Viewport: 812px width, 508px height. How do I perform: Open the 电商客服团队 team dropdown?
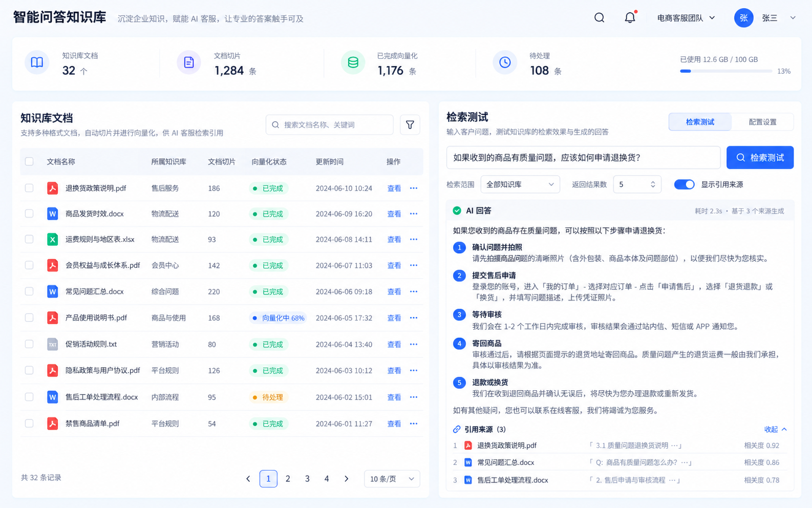point(686,18)
